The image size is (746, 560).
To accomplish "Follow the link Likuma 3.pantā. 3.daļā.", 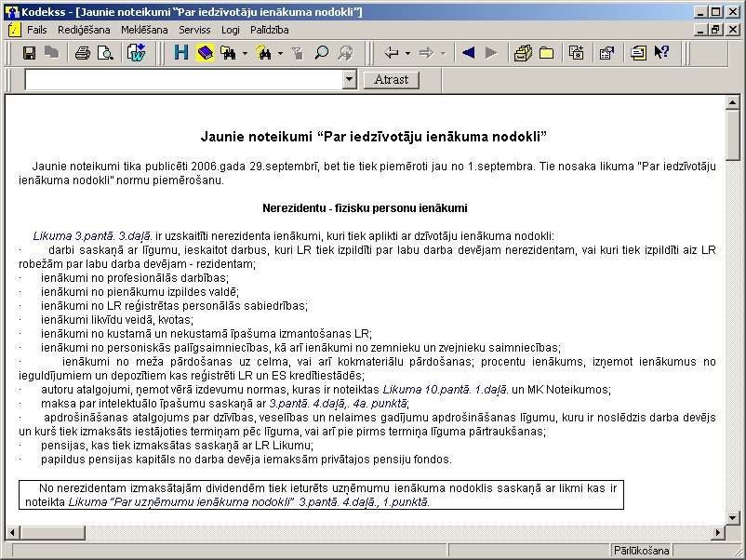I will coord(93,236).
